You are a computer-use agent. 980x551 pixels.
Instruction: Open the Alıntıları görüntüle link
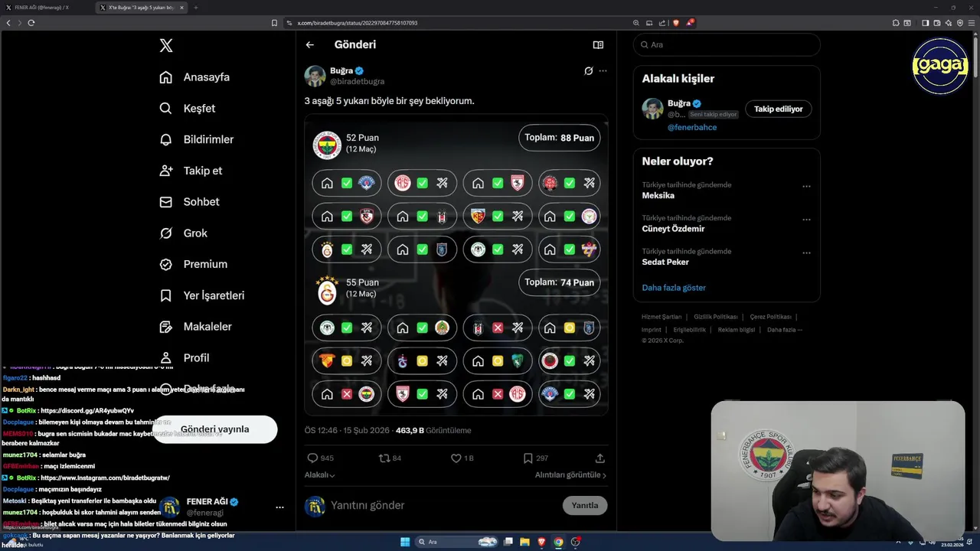(570, 475)
